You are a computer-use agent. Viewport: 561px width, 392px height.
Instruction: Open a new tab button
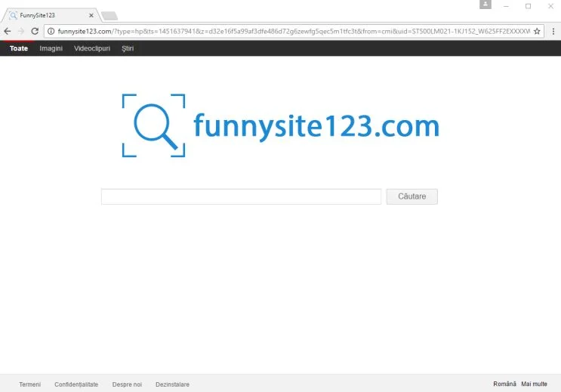109,16
